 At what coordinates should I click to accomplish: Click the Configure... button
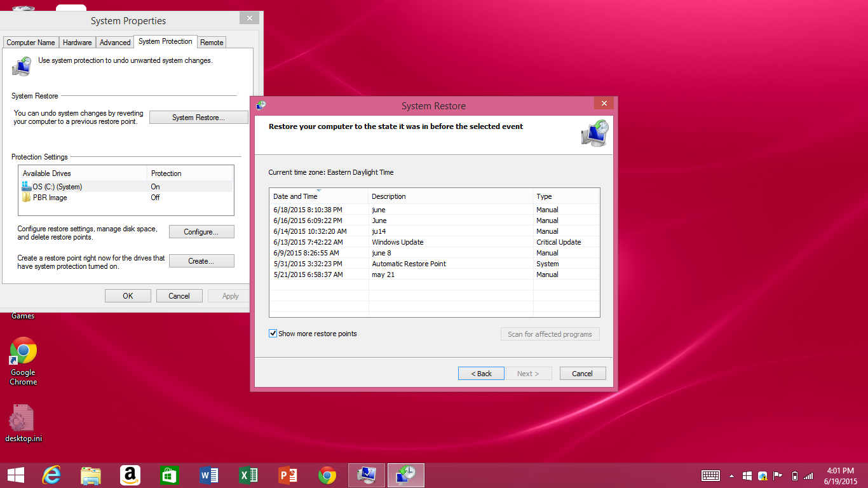[201, 232]
